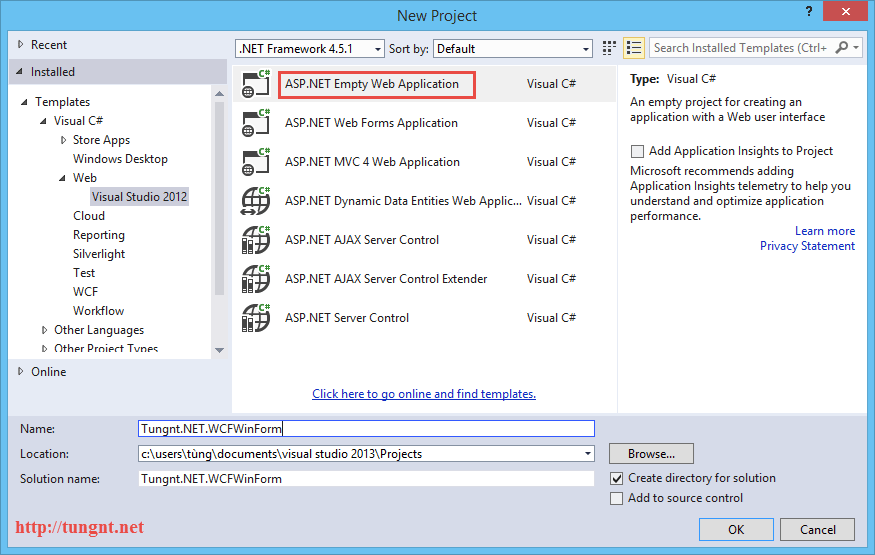Click the Location path text field
Image resolution: width=875 pixels, height=555 pixels.
click(359, 453)
